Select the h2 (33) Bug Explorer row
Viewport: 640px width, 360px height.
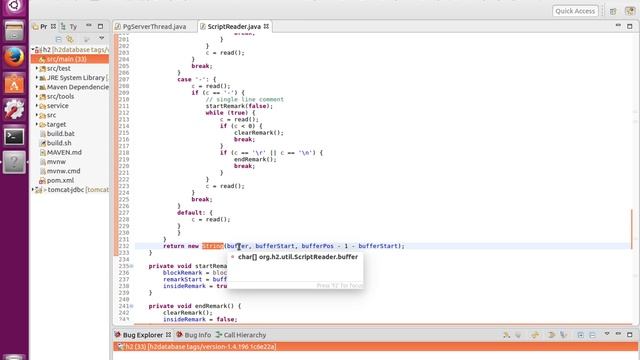click(376, 347)
